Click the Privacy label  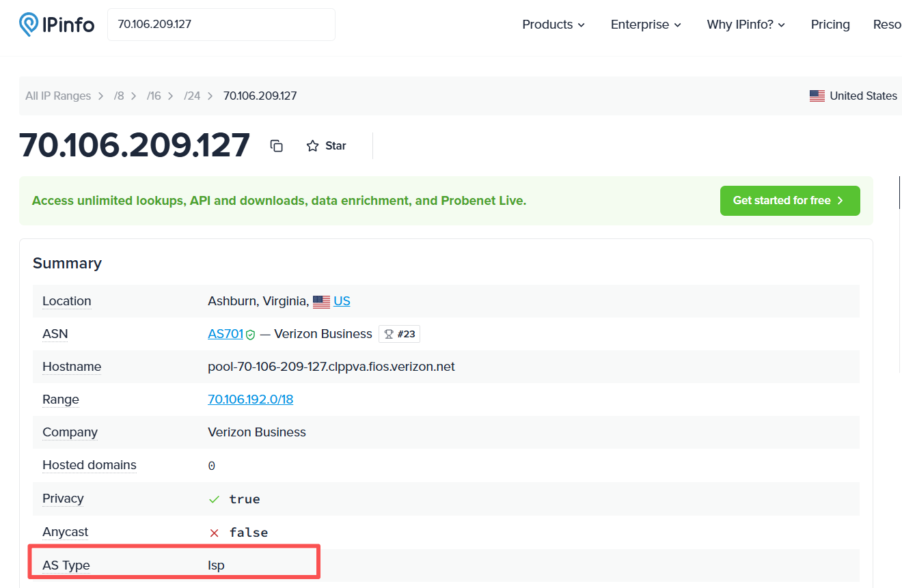63,499
